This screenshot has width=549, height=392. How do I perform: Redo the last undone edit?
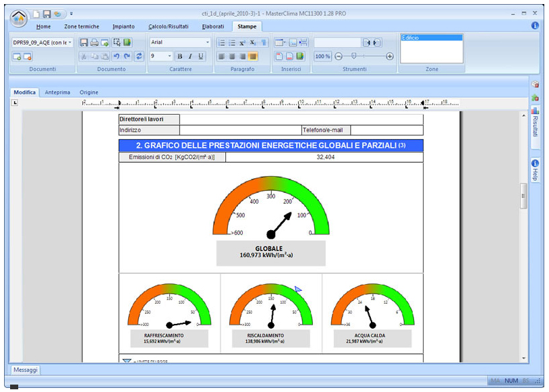(x=127, y=56)
